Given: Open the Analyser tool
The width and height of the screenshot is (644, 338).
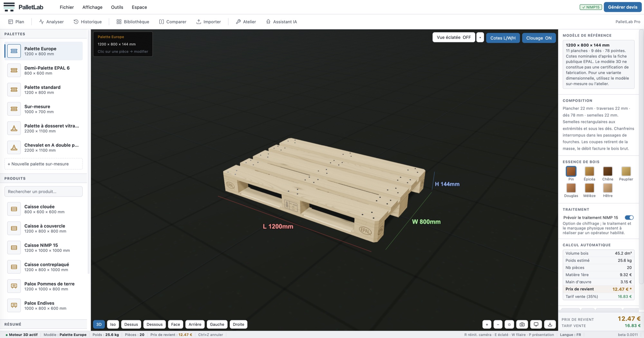Looking at the screenshot, I should tap(52, 22).
